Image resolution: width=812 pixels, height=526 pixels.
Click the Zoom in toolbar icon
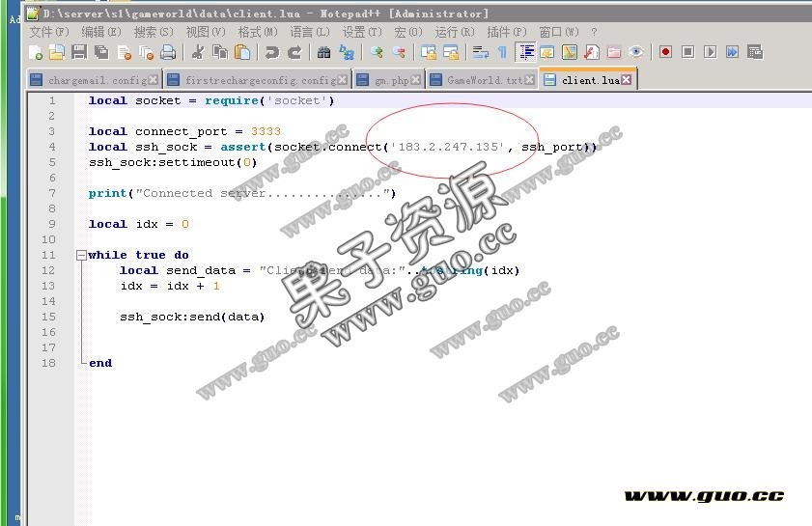pyautogui.click(x=377, y=52)
